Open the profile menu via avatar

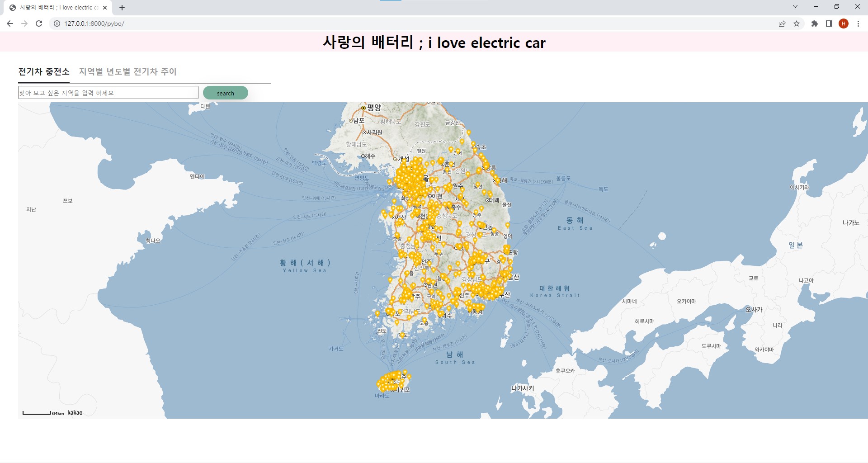844,24
